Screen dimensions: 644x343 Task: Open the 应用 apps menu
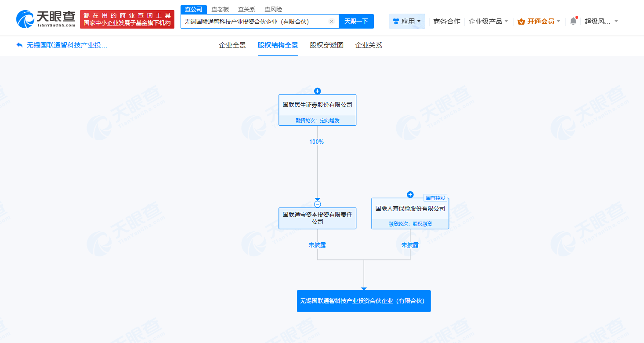(x=406, y=21)
